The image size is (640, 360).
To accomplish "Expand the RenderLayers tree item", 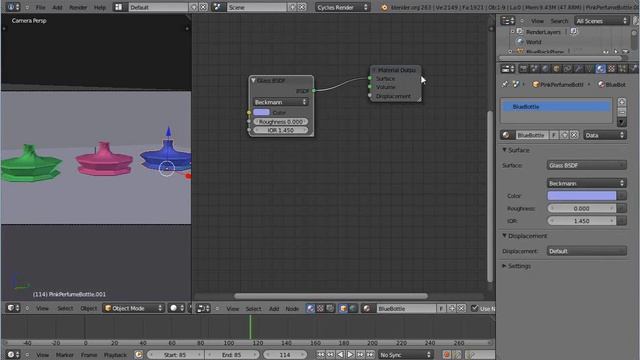I will (513, 32).
